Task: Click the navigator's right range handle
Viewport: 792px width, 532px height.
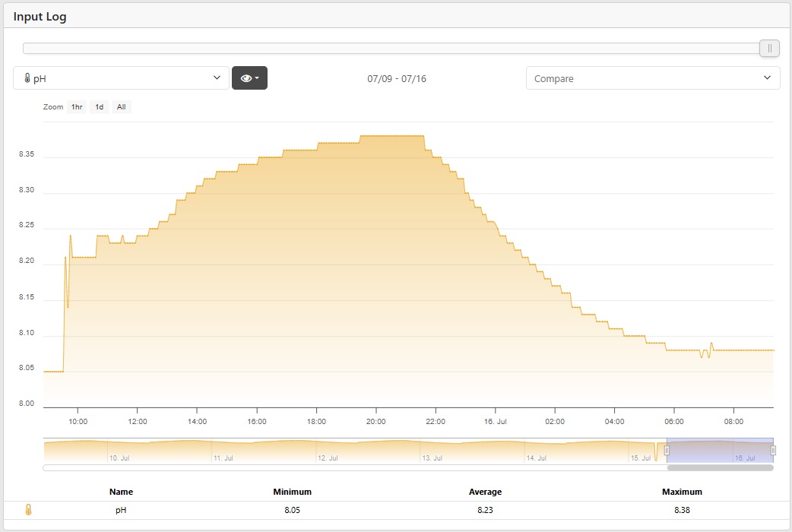Action: tap(773, 450)
